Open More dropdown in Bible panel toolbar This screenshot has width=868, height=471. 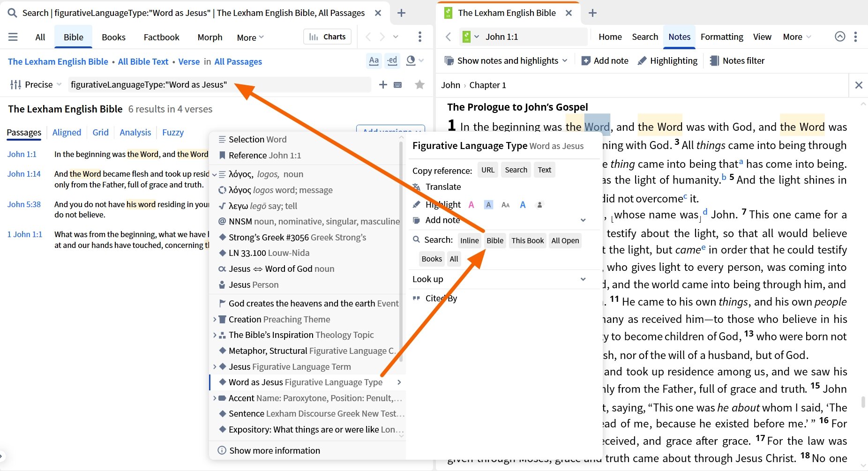[x=797, y=37]
